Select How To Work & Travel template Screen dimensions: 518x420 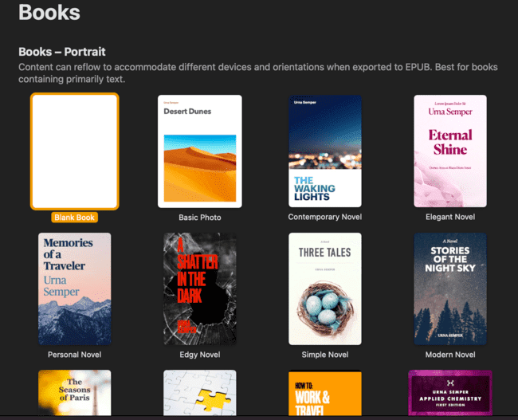[324, 393]
